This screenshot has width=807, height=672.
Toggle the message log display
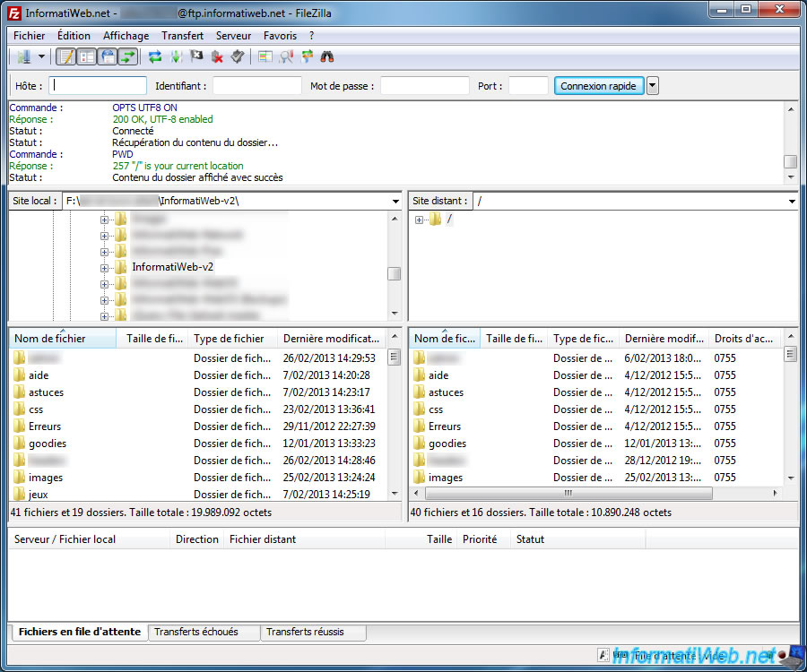(68, 56)
